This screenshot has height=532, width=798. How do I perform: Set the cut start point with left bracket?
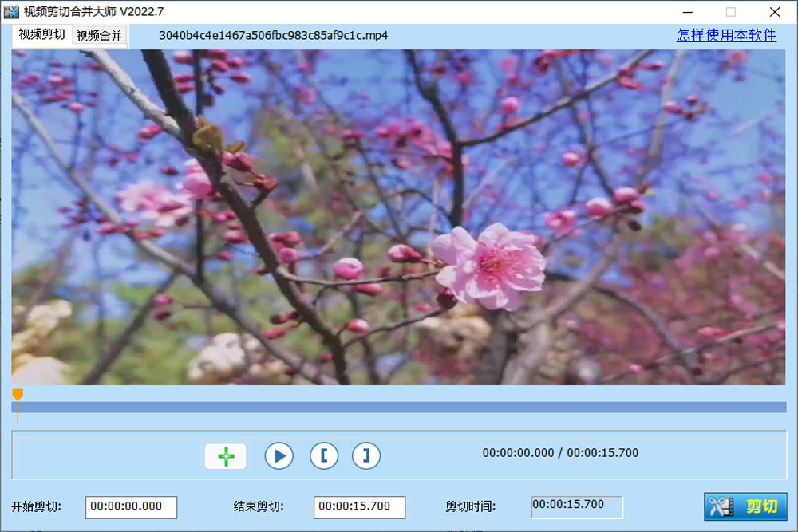(324, 455)
